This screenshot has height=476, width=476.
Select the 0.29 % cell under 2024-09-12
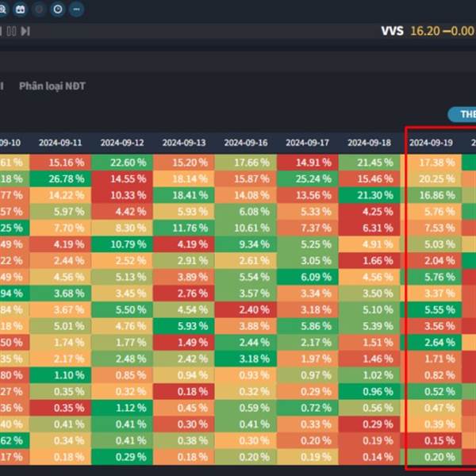click(x=122, y=457)
